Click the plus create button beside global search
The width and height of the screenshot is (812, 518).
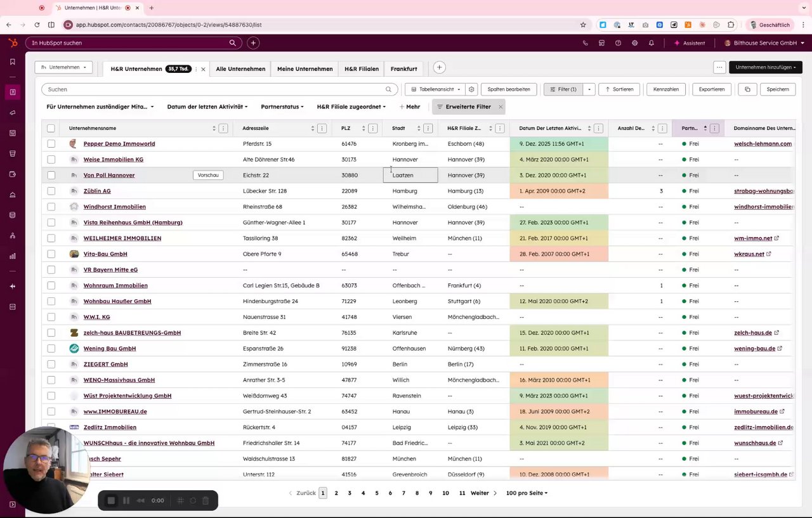point(253,42)
